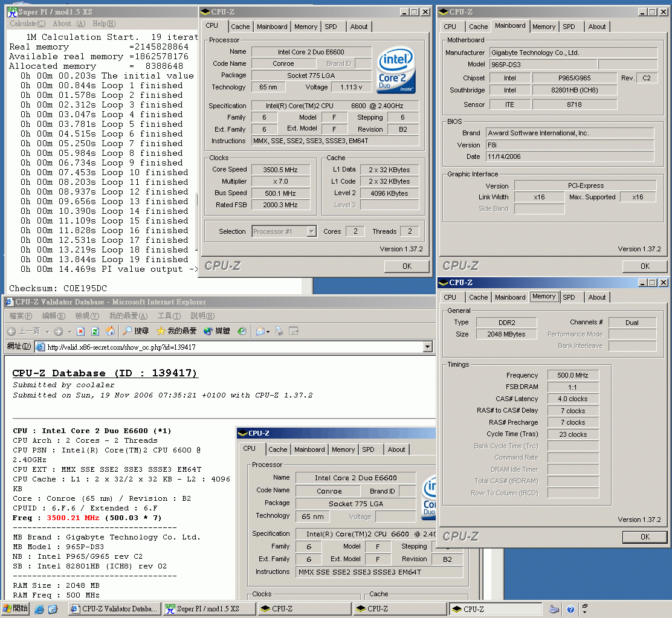Open Cache tab in the DDR2 memory CPU-Z window

coord(478,297)
